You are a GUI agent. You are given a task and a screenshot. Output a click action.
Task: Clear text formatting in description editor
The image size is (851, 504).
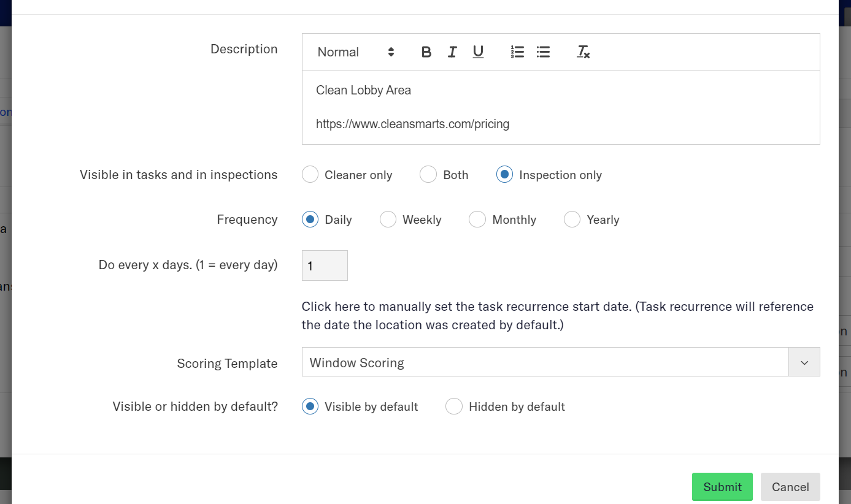click(583, 52)
